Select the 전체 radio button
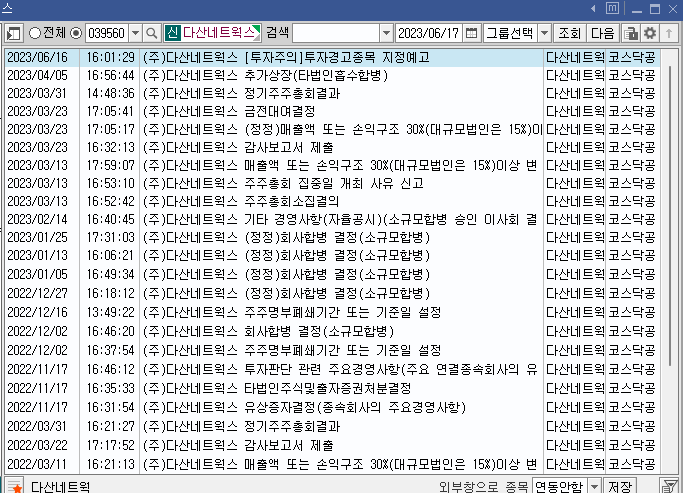The image size is (683, 493). tap(35, 33)
